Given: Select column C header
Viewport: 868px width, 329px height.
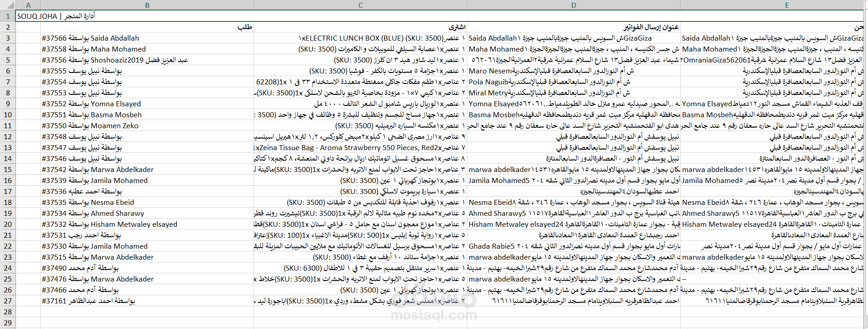Looking at the screenshot, I should (x=360, y=5).
